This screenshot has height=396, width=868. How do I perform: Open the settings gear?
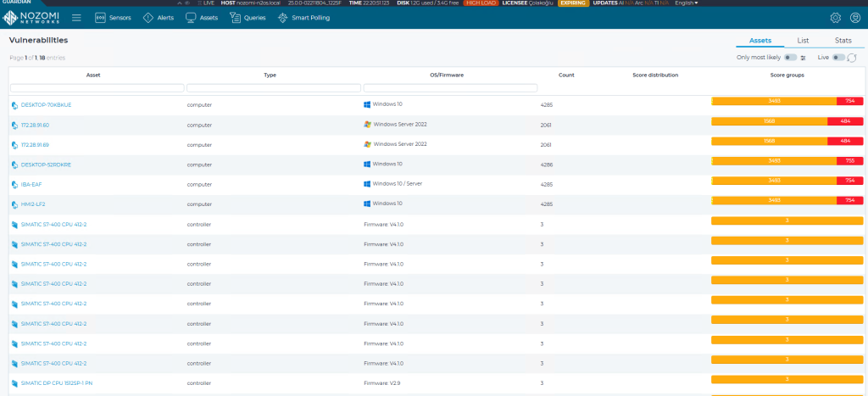(835, 18)
